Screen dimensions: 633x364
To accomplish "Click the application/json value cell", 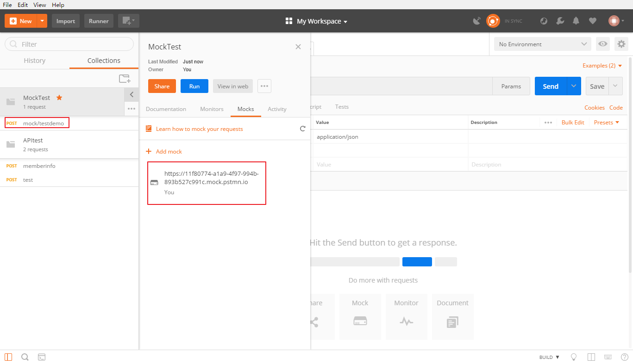I will coord(390,137).
